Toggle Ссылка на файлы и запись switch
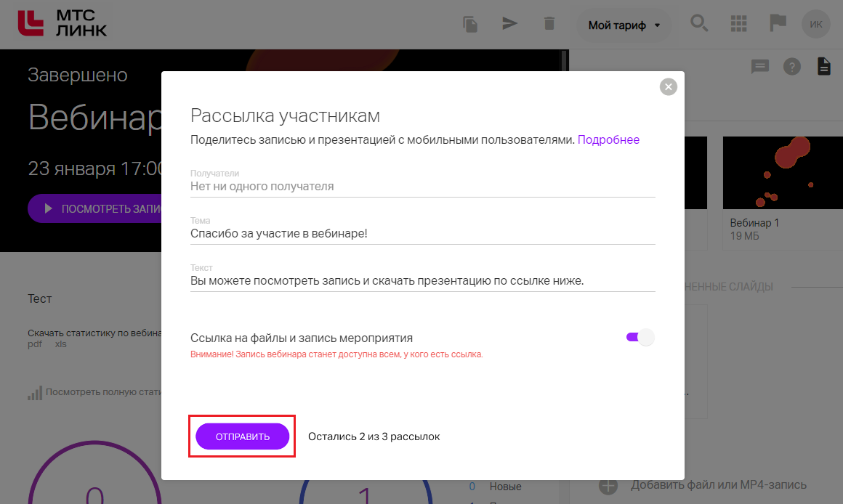This screenshot has height=504, width=843. coord(640,337)
